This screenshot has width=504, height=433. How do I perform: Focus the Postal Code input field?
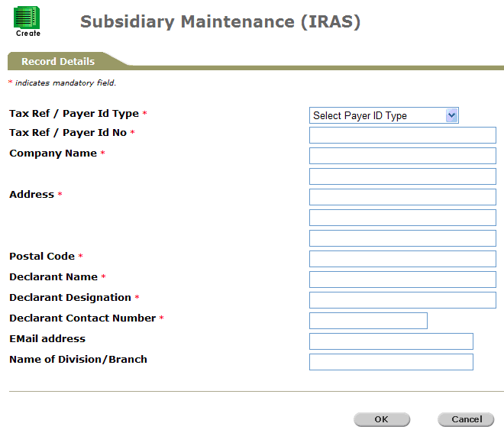pos(402,259)
